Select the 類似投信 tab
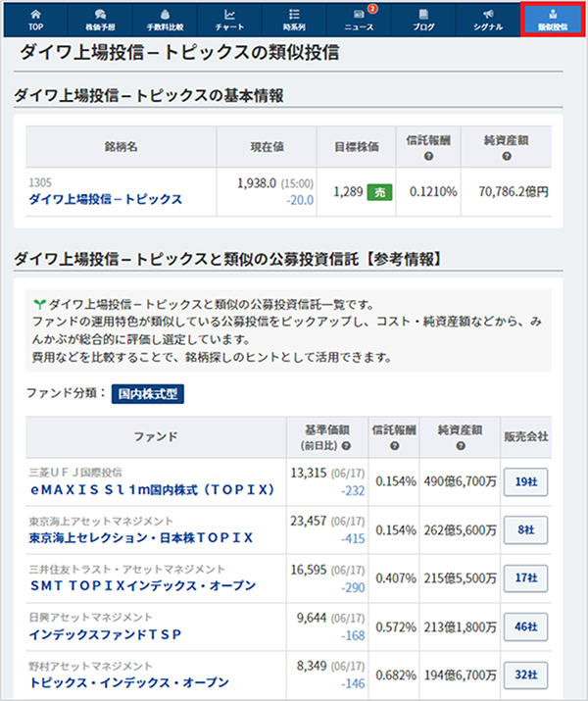588x701 pixels. pyautogui.click(x=553, y=21)
